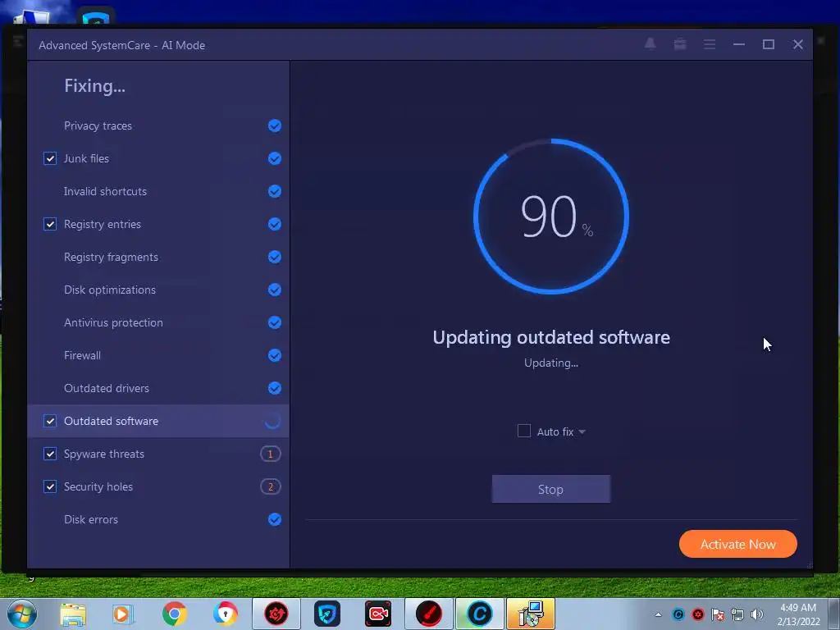
Task: Open the Windows Start menu
Action: 22,614
